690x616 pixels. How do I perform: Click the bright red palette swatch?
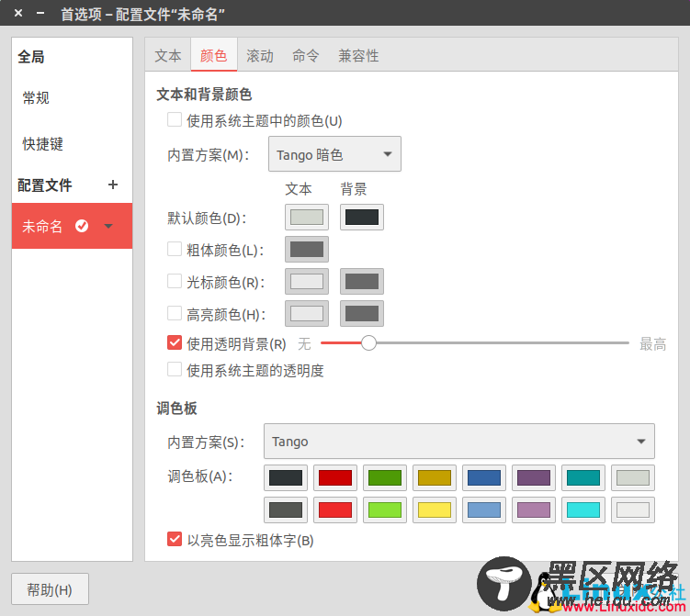point(335,510)
